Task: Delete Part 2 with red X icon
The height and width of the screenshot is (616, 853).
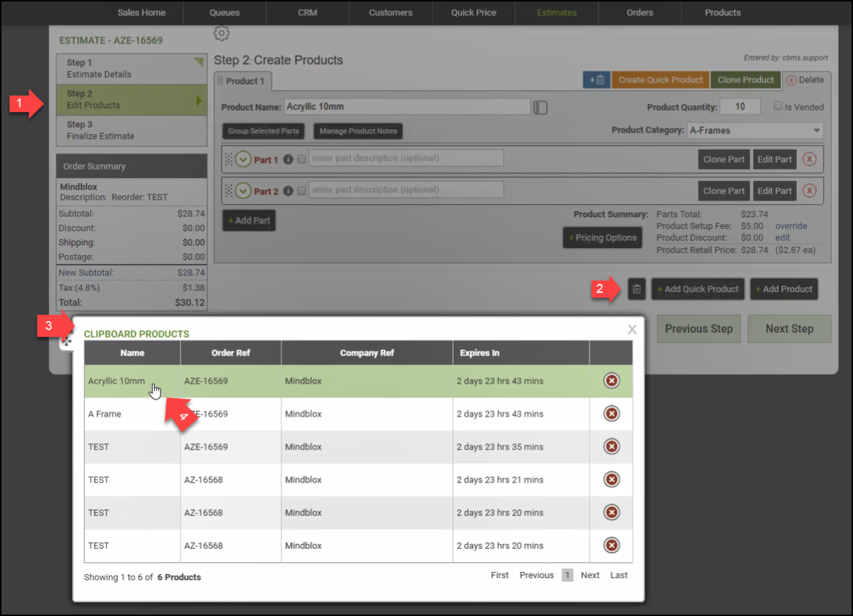Action: point(809,191)
